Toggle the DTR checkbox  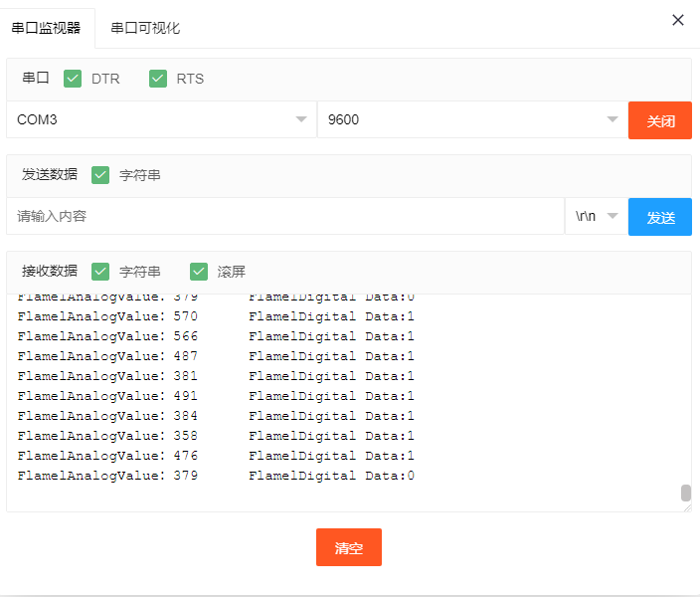pos(73,79)
